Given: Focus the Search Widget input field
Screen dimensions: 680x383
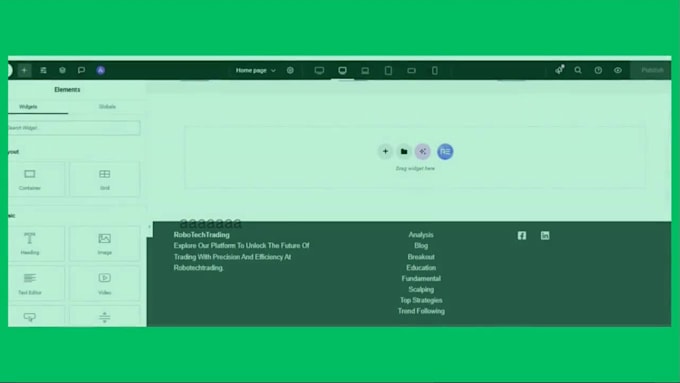Looking at the screenshot, I should 74,128.
